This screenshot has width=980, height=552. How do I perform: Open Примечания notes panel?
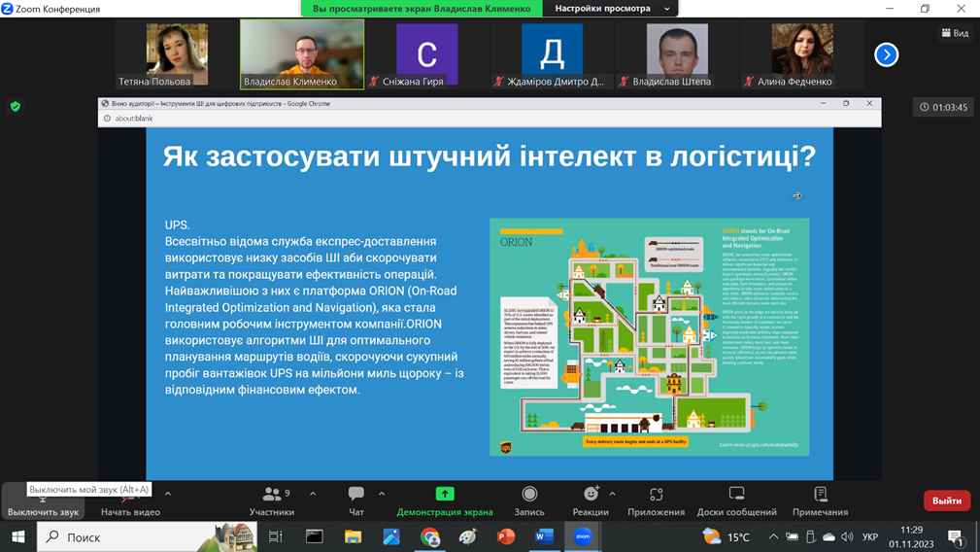(x=820, y=502)
